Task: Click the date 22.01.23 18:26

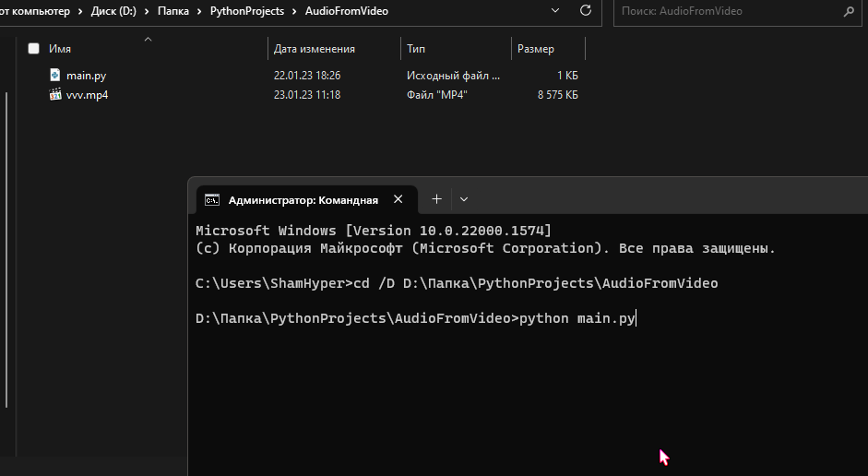Action: 306,76
